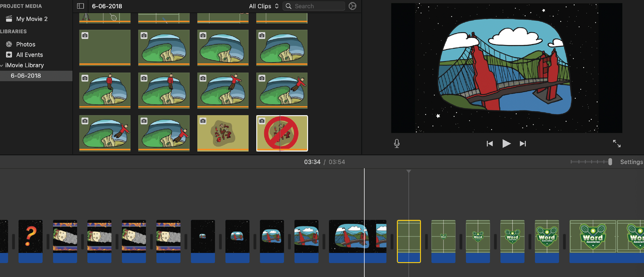Screen dimensions: 644x277
Task: Select the blank green court browser clip
Action: click(x=105, y=48)
